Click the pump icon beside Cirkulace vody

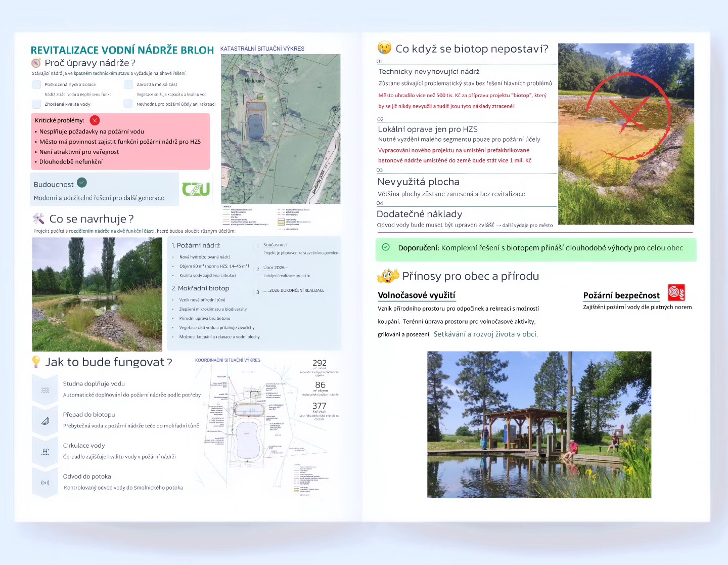click(45, 452)
